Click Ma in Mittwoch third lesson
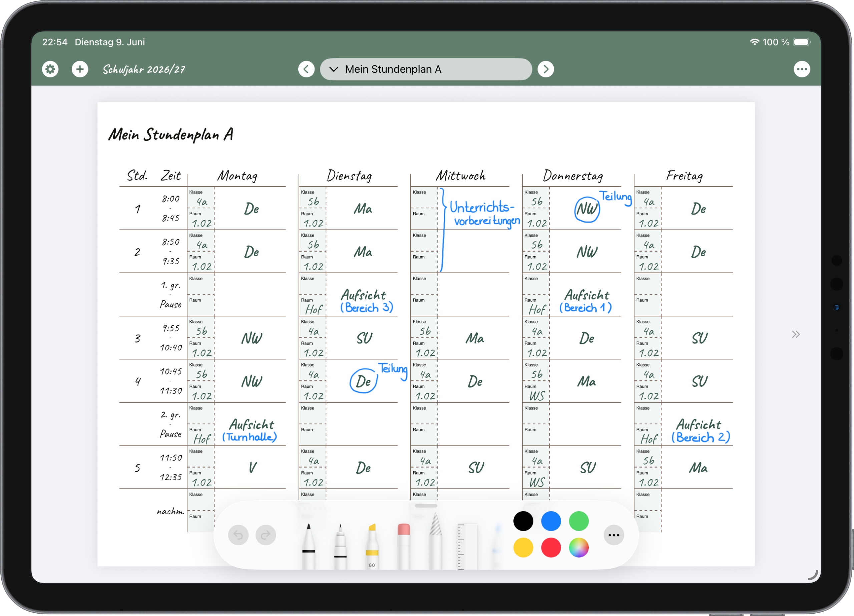Screen dimensions: 854x616 (x=475, y=338)
